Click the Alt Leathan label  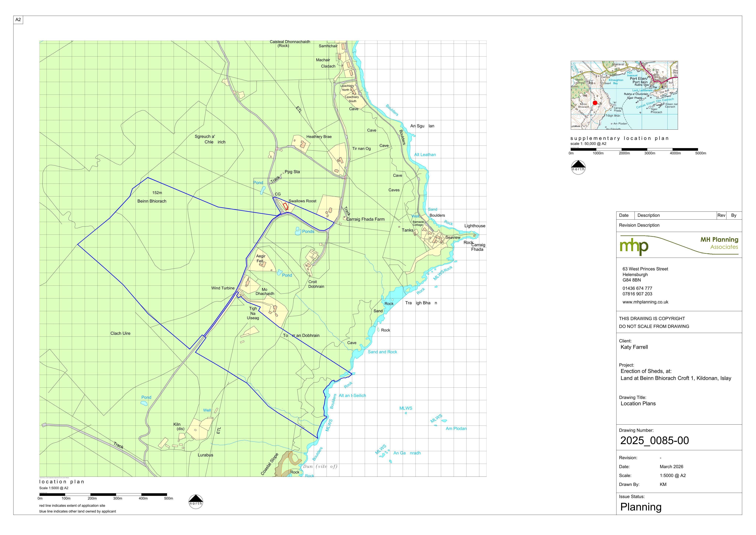coord(425,155)
